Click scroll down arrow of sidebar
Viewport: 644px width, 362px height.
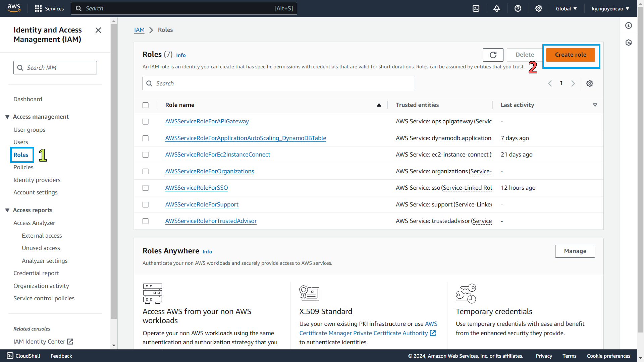pyautogui.click(x=114, y=345)
